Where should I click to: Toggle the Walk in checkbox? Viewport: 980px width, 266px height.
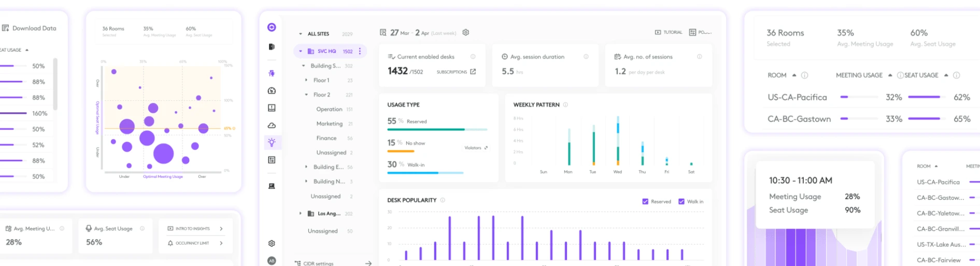coord(681,202)
